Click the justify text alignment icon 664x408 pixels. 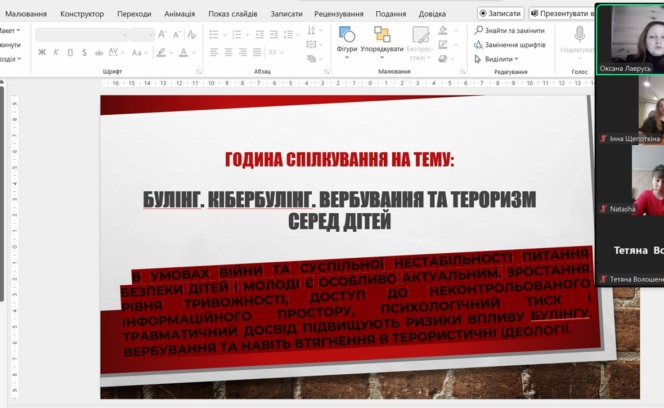(x=255, y=52)
